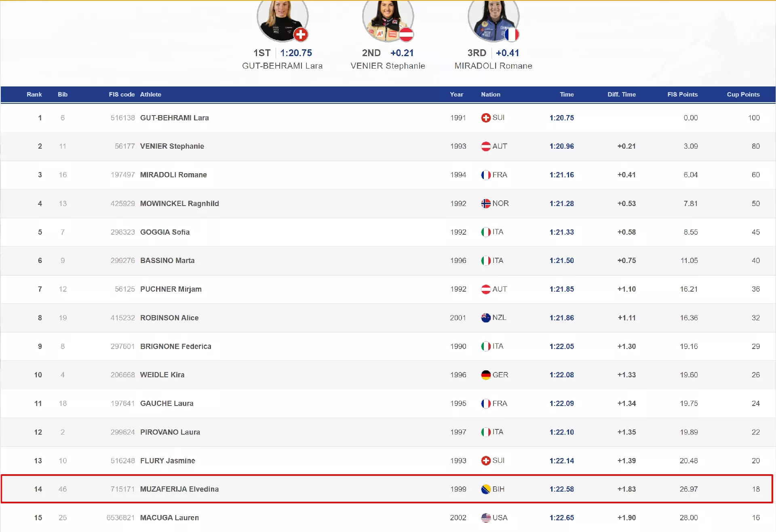Click the Swiss flag icon beside GUT-BEHRAMI's SUI nation
The height and width of the screenshot is (532, 776).
[x=485, y=118]
